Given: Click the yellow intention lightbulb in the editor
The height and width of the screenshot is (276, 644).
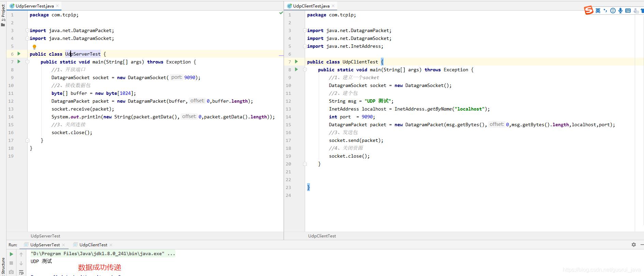Looking at the screenshot, I should pos(34,47).
